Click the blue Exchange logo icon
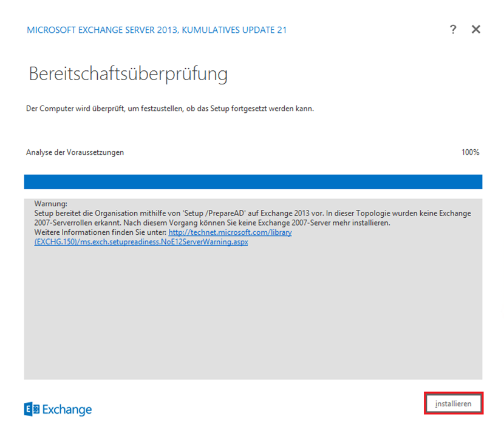The width and height of the screenshot is (504, 438). click(32, 409)
